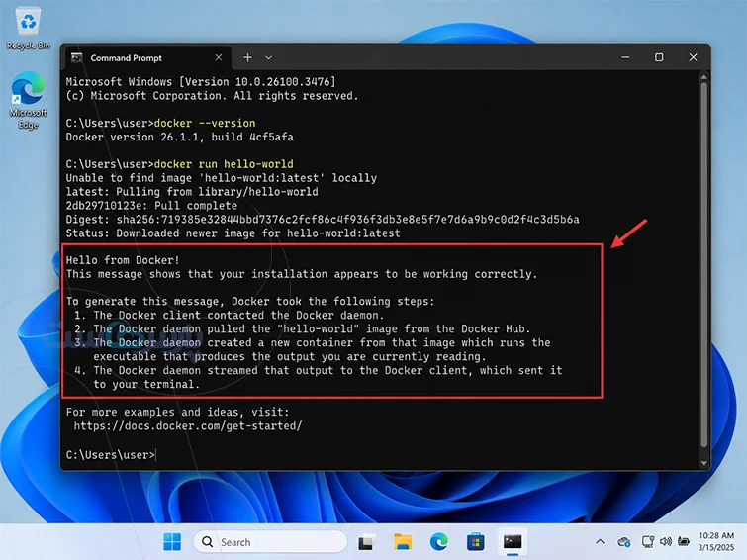The height and width of the screenshot is (560, 747).
Task: Click the Terminal icon in taskbar
Action: click(x=513, y=542)
